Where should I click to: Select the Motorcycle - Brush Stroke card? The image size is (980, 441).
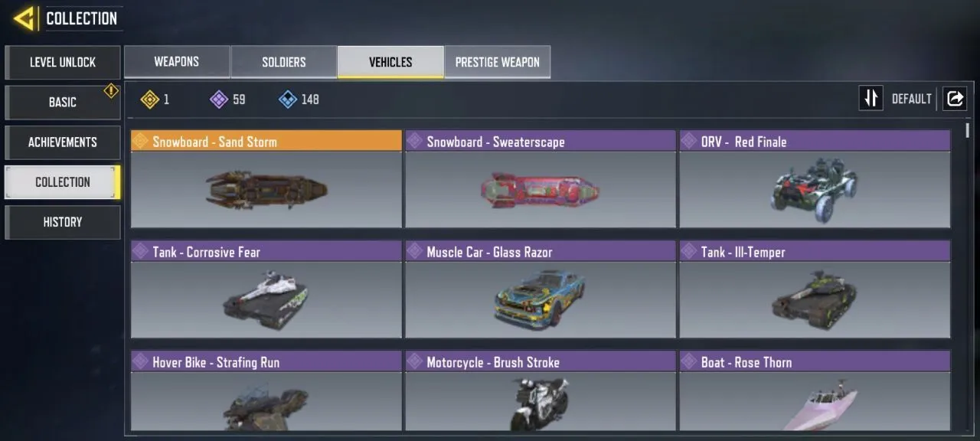pos(541,390)
